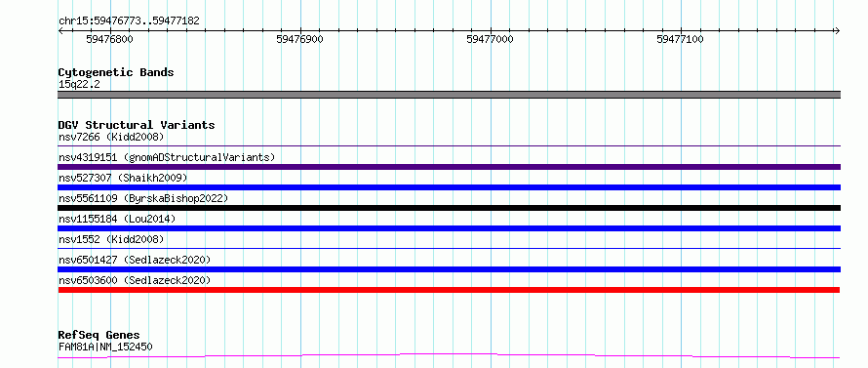Click the nsv527307 (Shaikh2009) label
The height and width of the screenshot is (368, 868).
pyautogui.click(x=123, y=178)
